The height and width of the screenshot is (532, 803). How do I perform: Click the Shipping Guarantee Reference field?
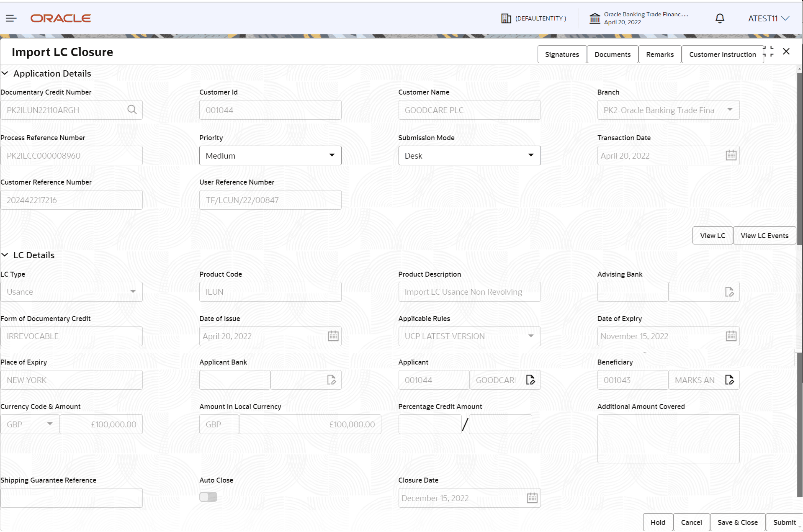71,498
